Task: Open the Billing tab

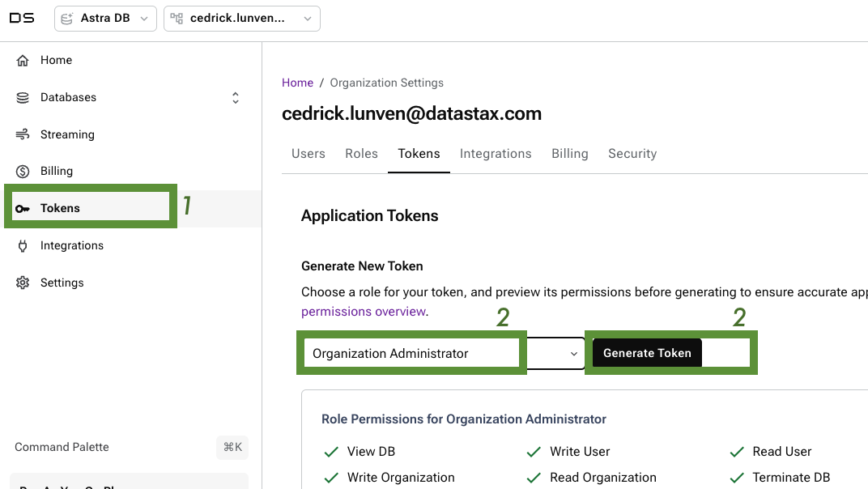Action: click(570, 154)
